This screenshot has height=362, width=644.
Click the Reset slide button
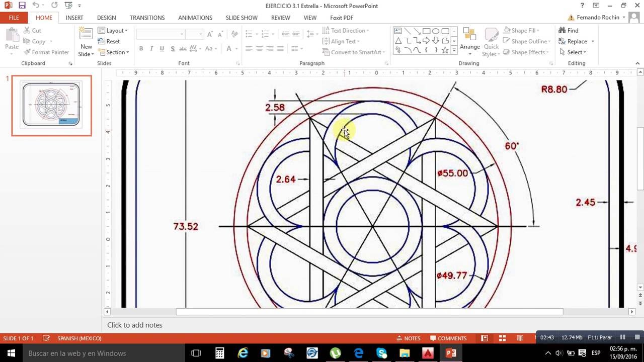tap(109, 41)
